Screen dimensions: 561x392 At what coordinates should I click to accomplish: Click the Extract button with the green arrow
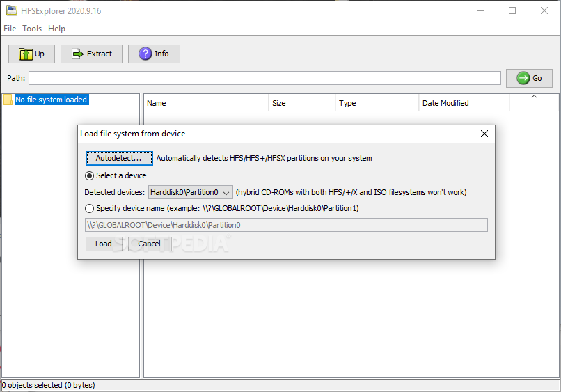click(x=92, y=54)
